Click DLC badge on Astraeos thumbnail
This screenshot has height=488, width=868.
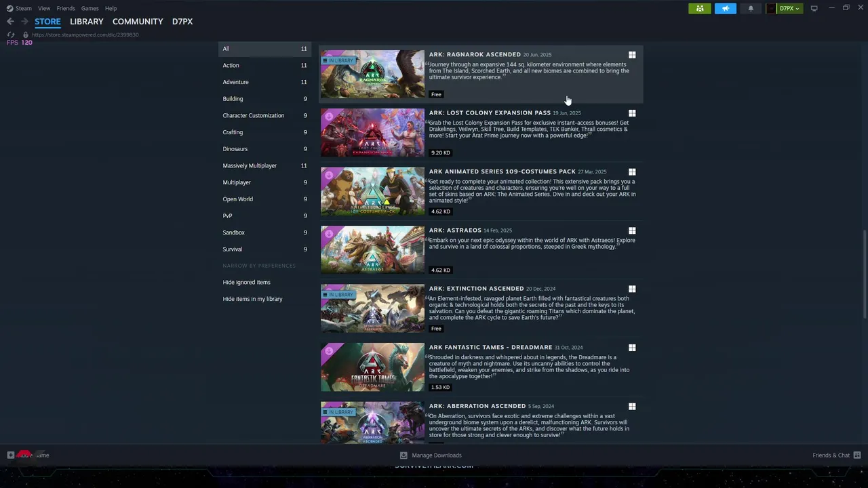pos(329,234)
